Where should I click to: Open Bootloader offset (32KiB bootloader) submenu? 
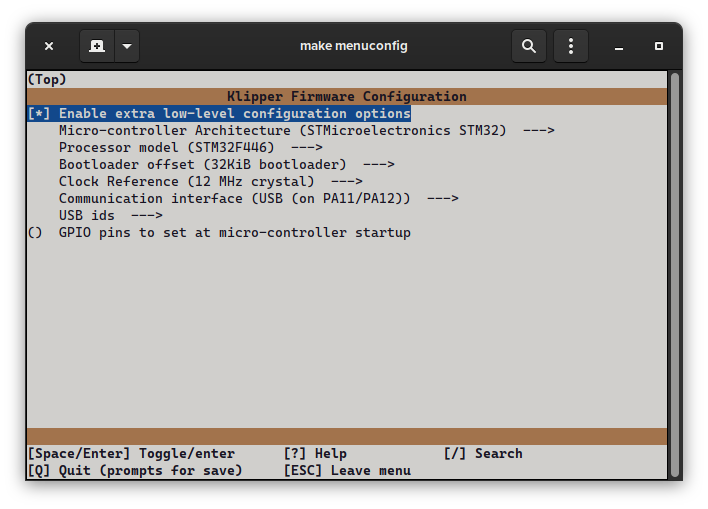click(x=227, y=164)
